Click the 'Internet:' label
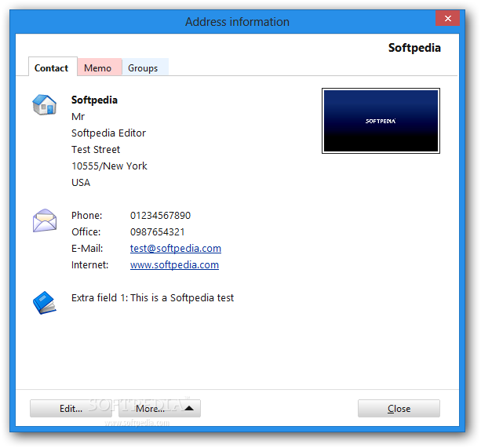The width and height of the screenshot is (481, 448). click(90, 265)
